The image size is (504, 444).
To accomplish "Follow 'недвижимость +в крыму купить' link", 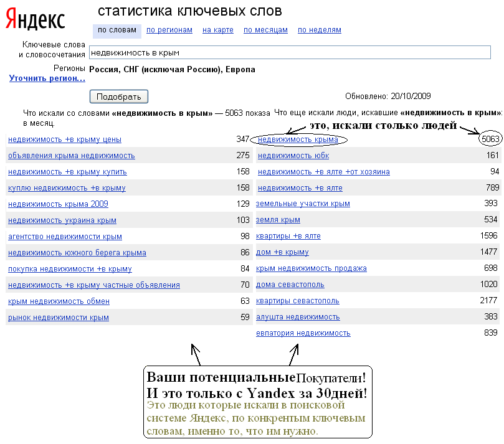I will (67, 172).
